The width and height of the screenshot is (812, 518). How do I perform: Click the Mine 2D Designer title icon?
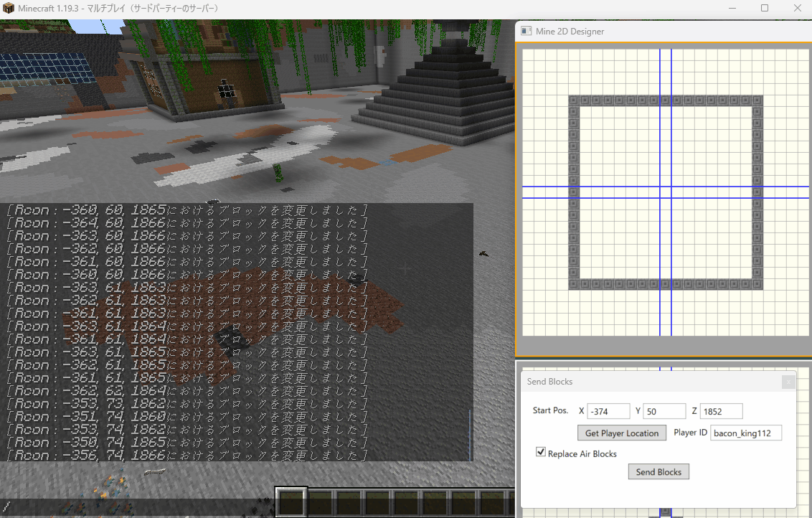tap(526, 31)
